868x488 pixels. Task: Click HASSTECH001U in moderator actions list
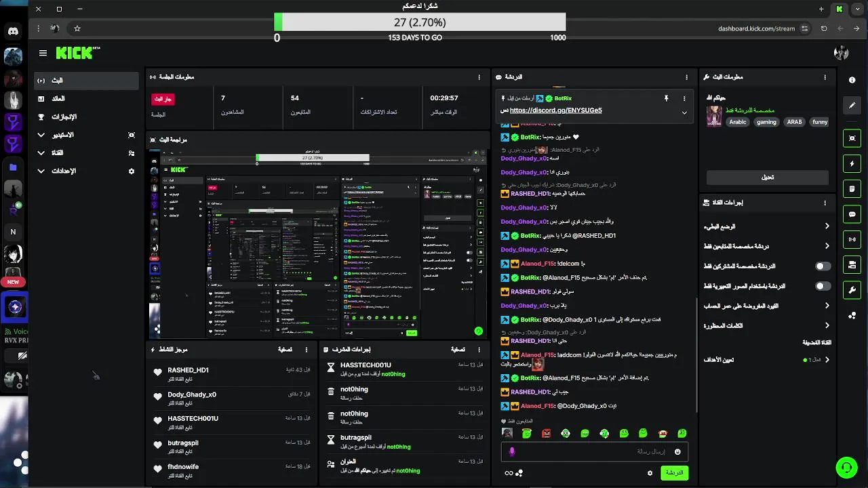tap(366, 365)
